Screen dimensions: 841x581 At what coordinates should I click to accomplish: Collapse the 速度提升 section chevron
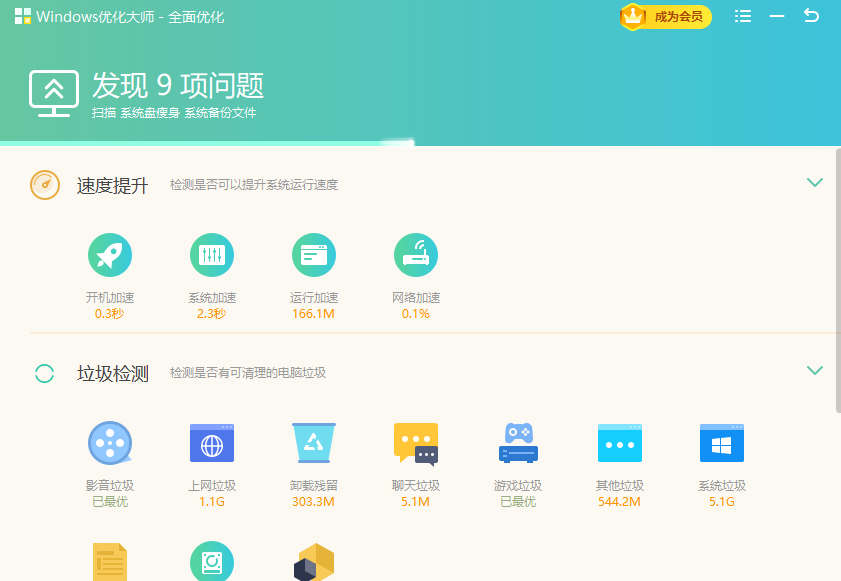click(815, 183)
